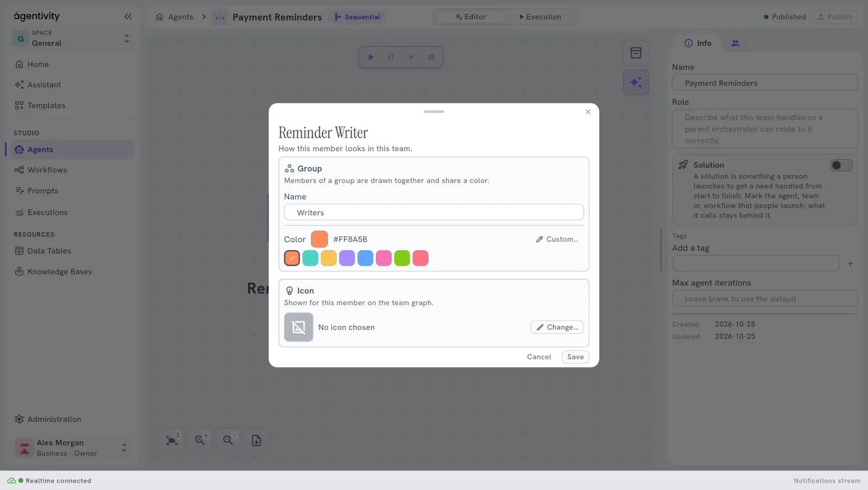Switch to the Editor tab

470,17
